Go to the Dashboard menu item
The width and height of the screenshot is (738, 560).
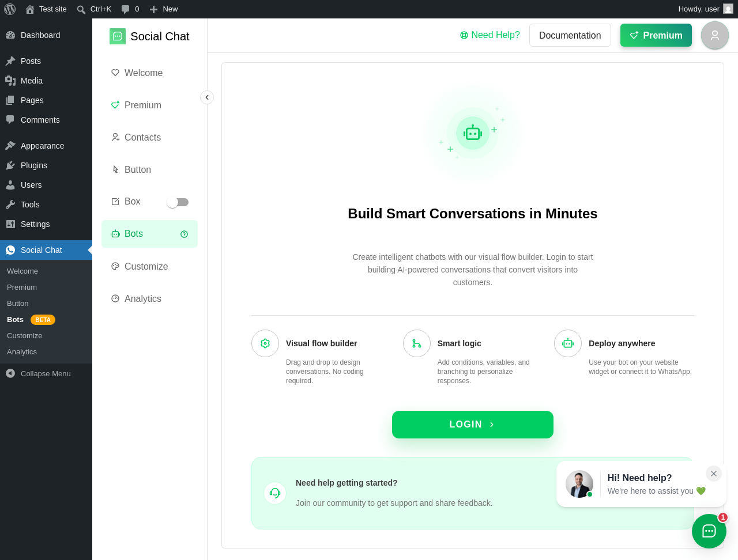[46, 35]
